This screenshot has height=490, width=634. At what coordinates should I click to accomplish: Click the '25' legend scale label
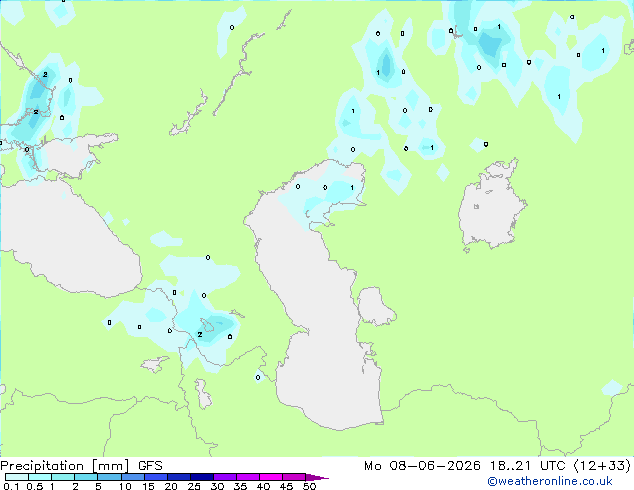click(x=194, y=486)
